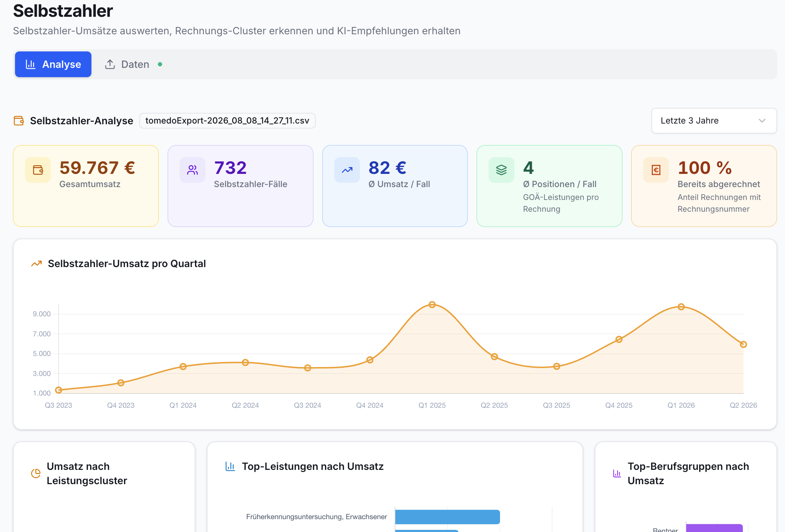Image resolution: width=785 pixels, height=532 pixels.
Task: Click the 100 % billed value
Action: point(705,168)
